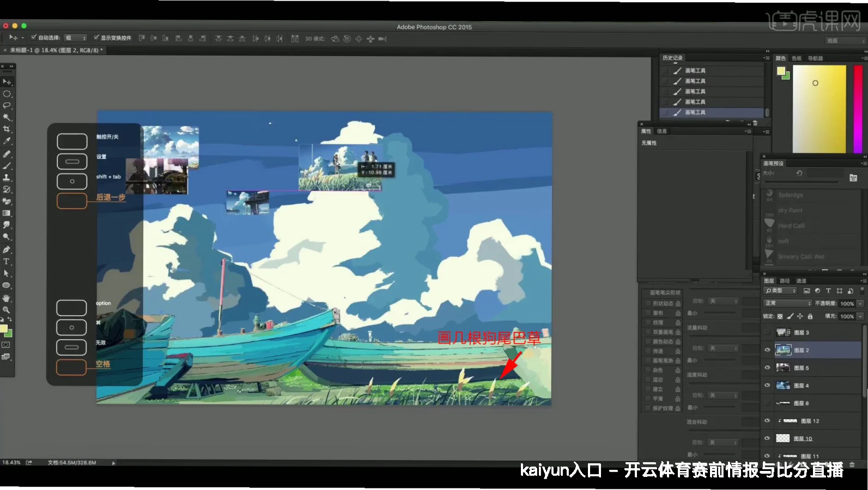Filter layers by pixel layer icon
The image size is (868, 490).
(807, 291)
